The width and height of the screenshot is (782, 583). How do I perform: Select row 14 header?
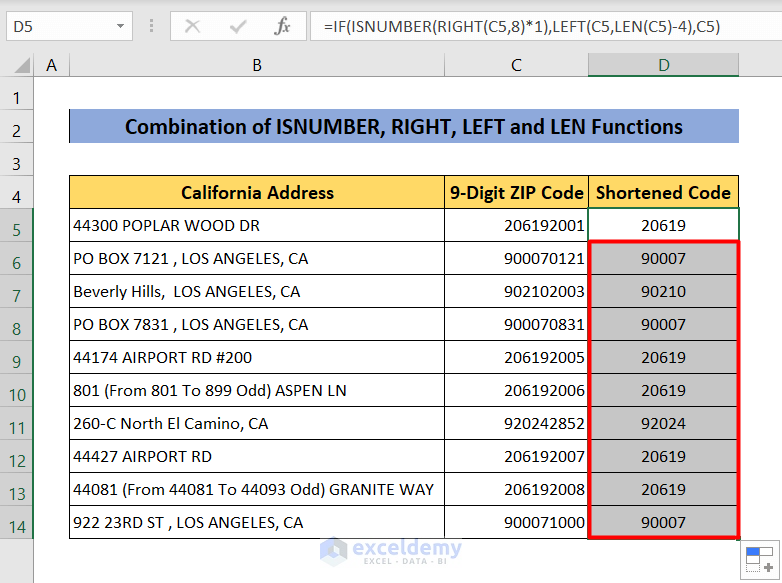coord(17,522)
